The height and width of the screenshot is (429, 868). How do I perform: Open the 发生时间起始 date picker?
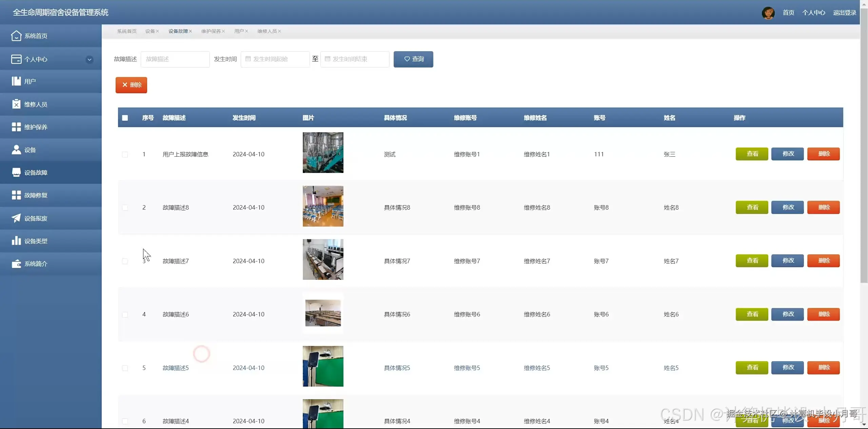tap(275, 59)
